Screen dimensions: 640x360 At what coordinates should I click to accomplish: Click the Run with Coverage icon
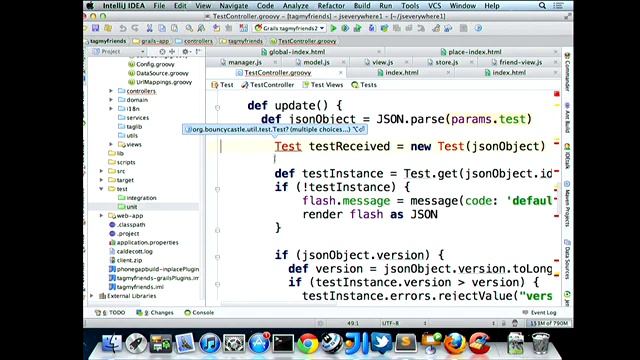point(358,28)
